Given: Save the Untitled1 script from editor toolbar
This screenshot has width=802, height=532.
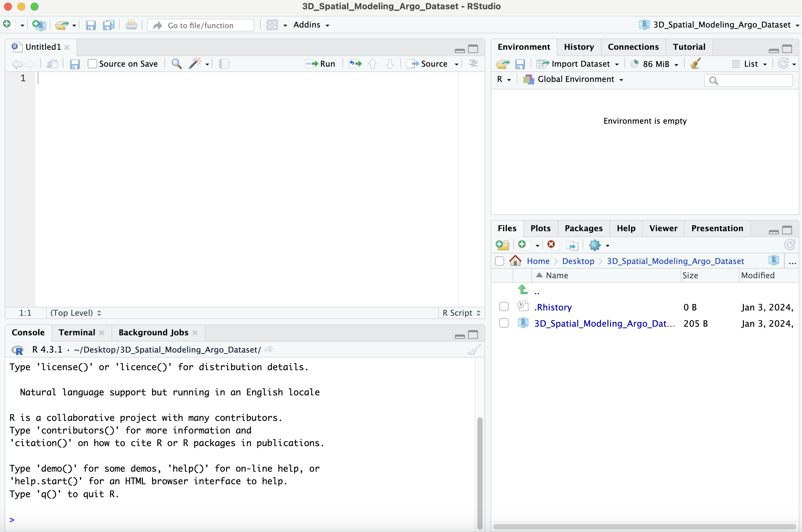Looking at the screenshot, I should point(75,64).
